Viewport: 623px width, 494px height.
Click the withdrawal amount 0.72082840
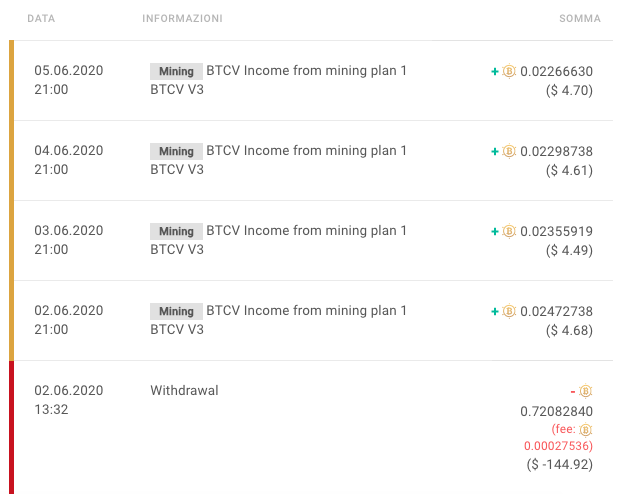pos(556,411)
